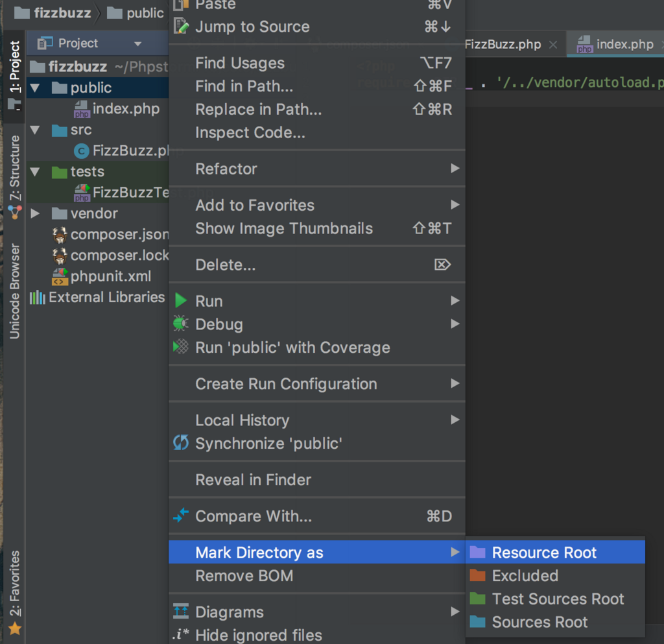Click the Jump to Source pencil icon

click(x=181, y=26)
